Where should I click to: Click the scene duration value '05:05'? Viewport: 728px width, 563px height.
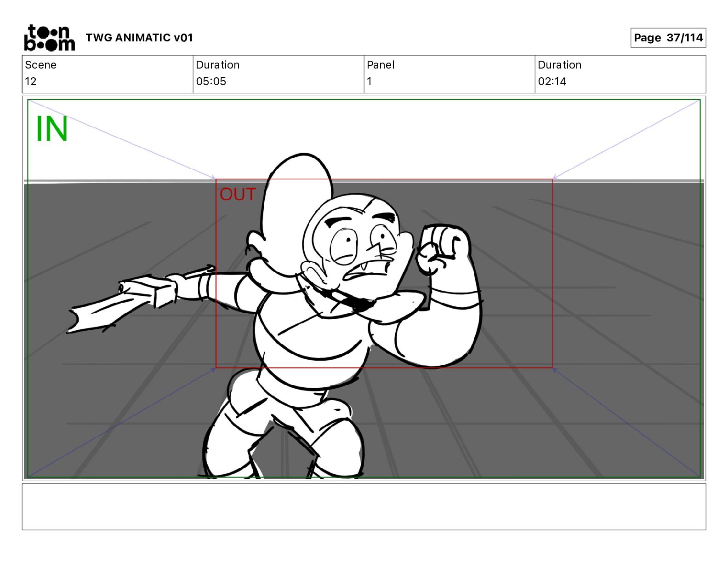[x=211, y=81]
